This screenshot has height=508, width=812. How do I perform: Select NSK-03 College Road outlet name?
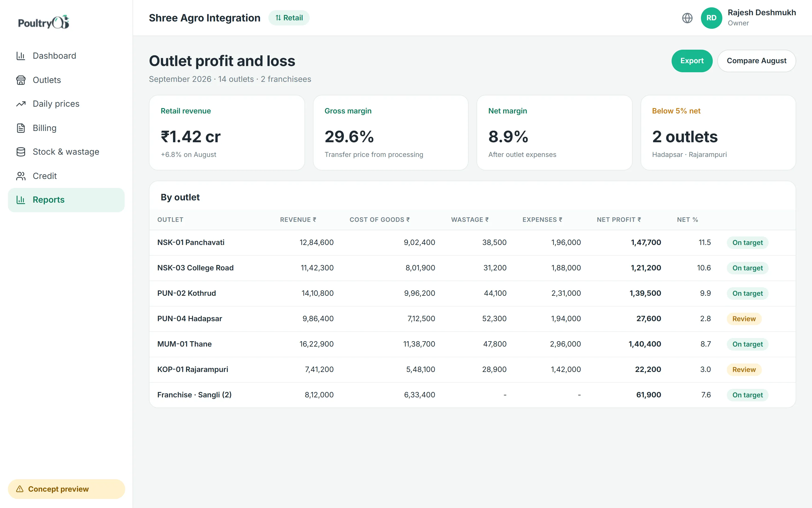[195, 268]
